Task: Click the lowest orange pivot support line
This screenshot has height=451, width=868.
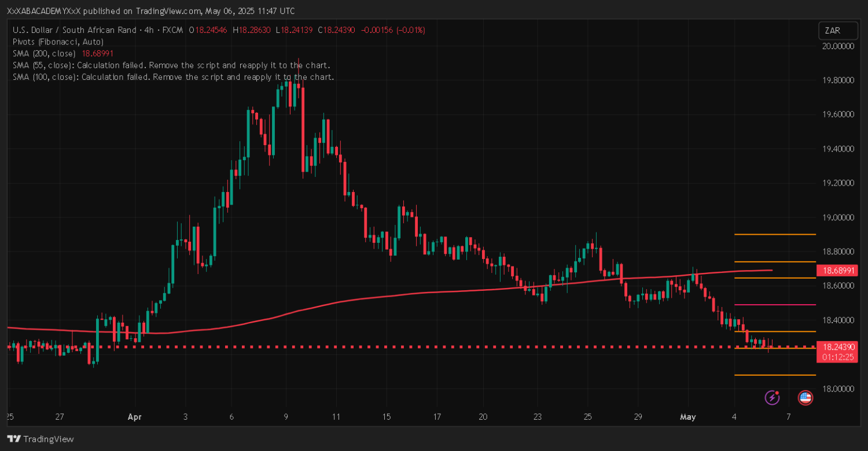Action: pyautogui.click(x=774, y=375)
